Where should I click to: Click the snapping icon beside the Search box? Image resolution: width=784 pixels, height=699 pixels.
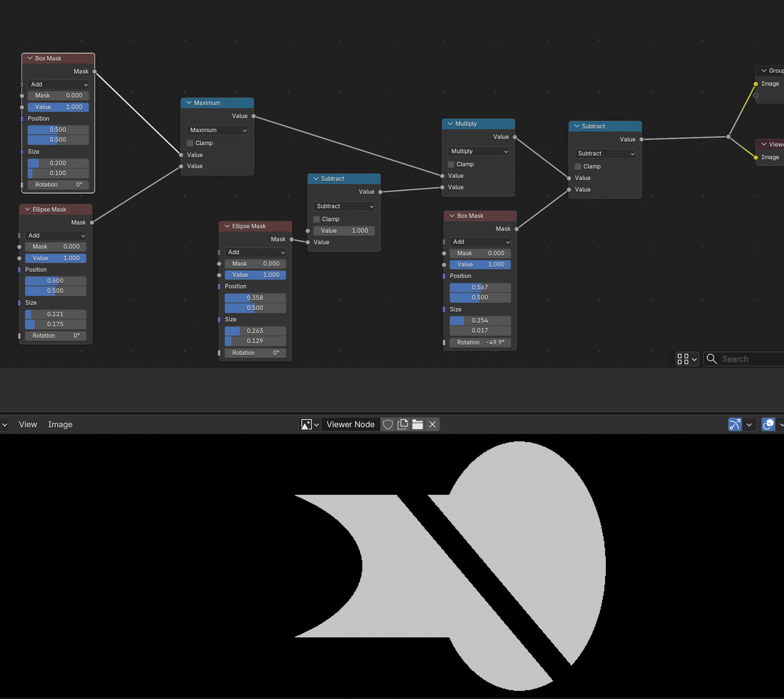(x=687, y=359)
